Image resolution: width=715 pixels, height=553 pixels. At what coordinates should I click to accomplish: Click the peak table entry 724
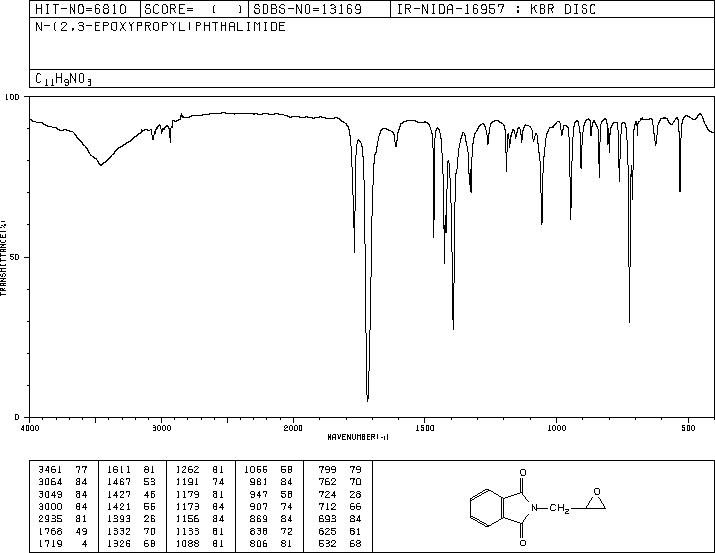pyautogui.click(x=327, y=494)
